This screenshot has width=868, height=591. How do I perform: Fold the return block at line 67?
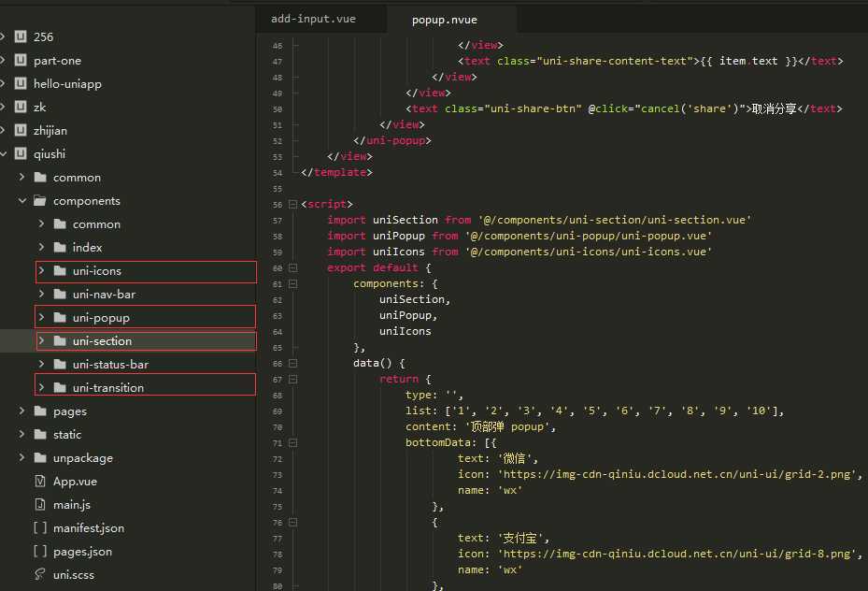(x=292, y=380)
